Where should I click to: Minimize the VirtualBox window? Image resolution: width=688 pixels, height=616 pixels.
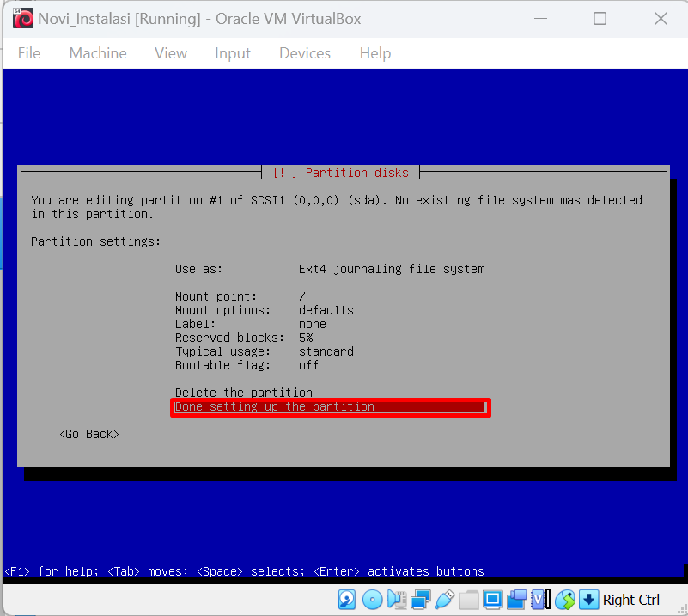click(x=540, y=18)
